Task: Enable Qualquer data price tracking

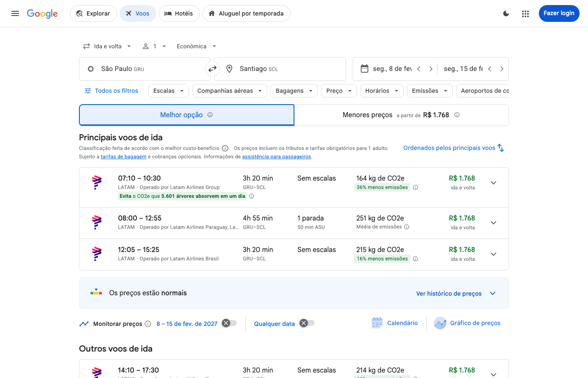Action: pyautogui.click(x=307, y=323)
